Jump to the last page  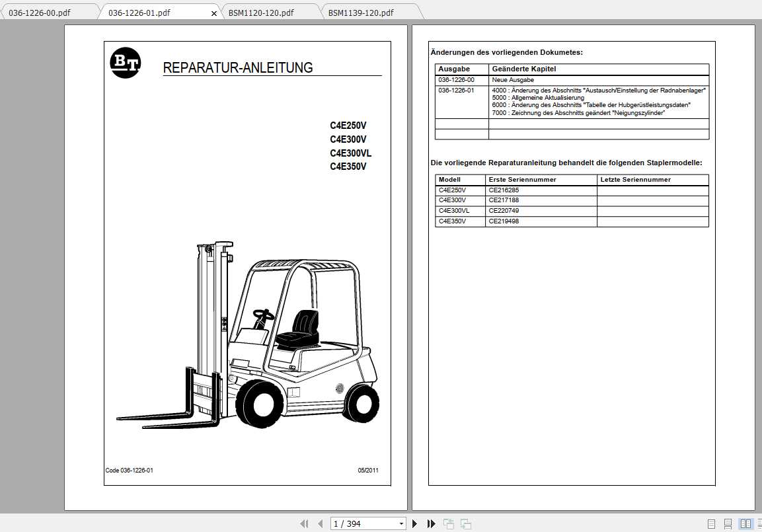[431, 524]
